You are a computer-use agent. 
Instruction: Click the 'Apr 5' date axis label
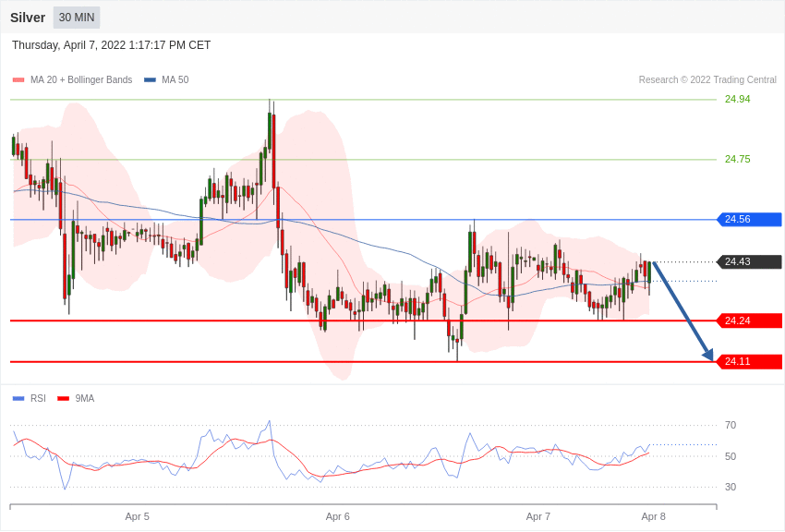[138, 516]
